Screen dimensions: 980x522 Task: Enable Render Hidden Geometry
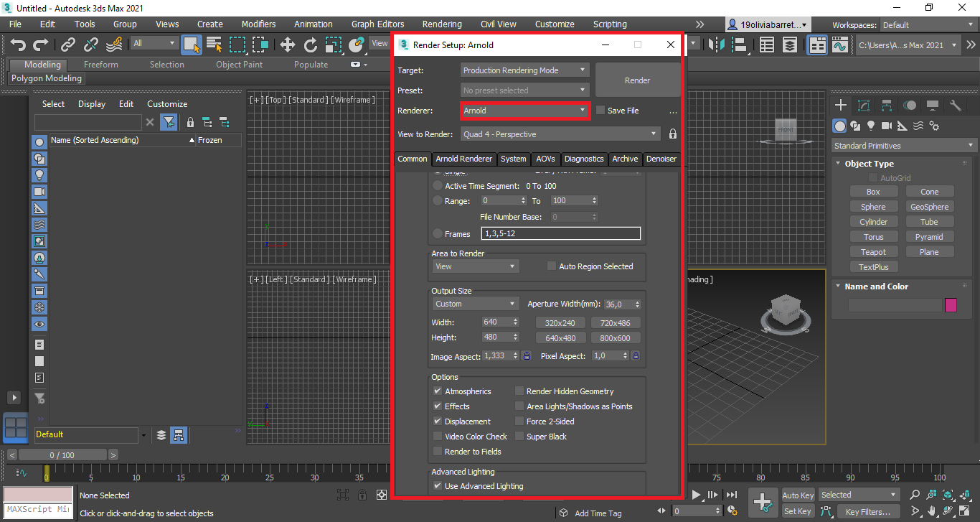(x=519, y=391)
